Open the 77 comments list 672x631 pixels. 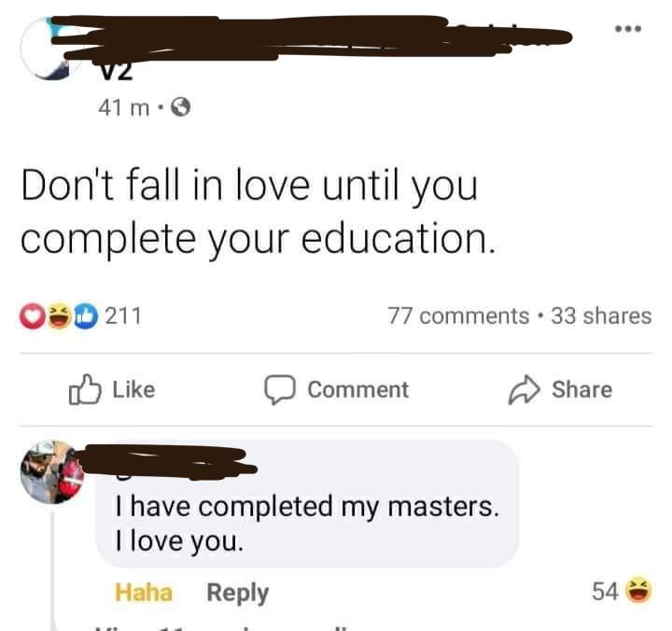(458, 316)
